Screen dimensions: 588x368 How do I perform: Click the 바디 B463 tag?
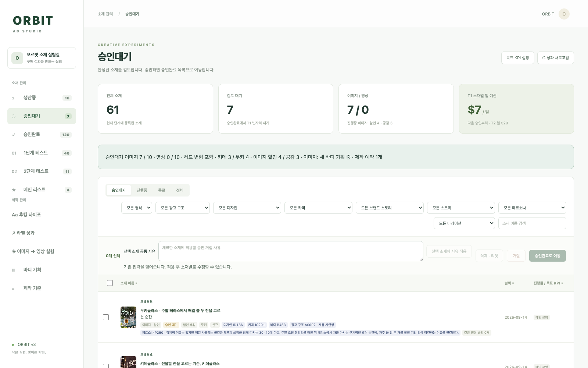click(278, 325)
